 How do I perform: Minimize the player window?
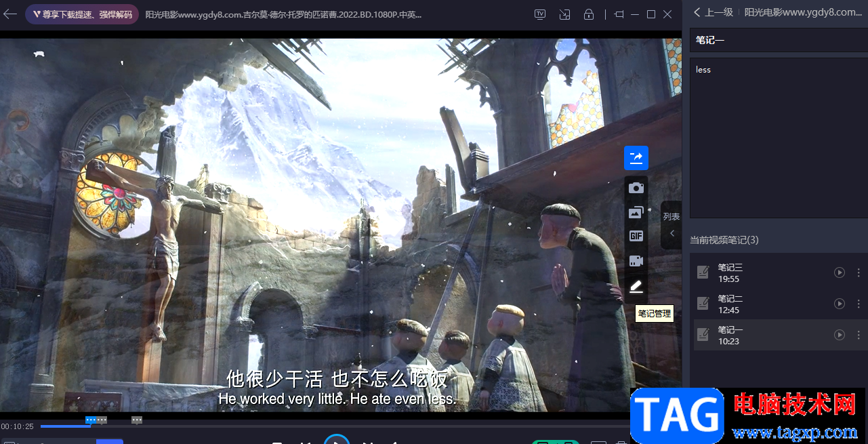[x=635, y=14]
